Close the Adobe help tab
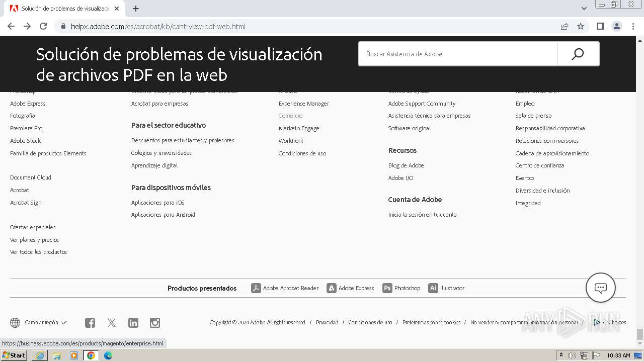The height and width of the screenshot is (362, 644). click(x=117, y=9)
